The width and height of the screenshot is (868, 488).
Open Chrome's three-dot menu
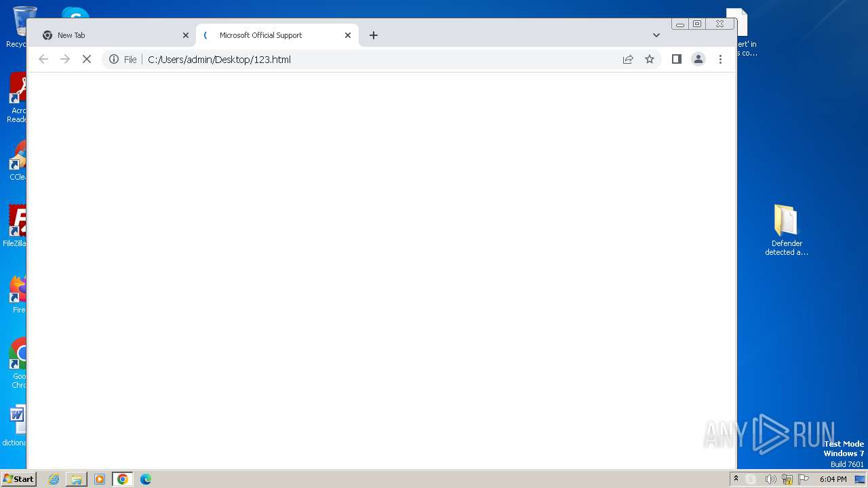point(720,60)
